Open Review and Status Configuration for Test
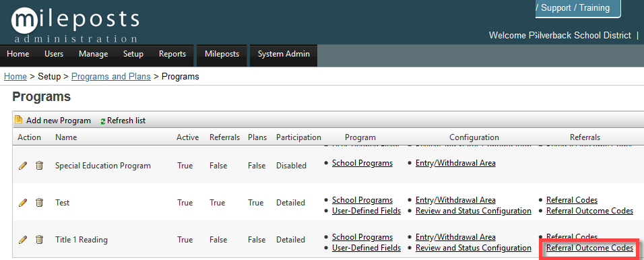644x260 pixels. (473, 211)
